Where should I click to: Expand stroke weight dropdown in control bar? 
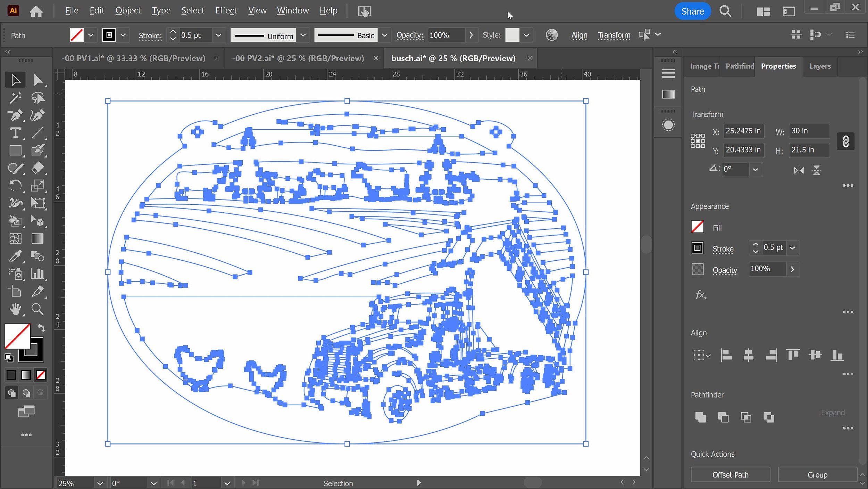pyautogui.click(x=218, y=35)
